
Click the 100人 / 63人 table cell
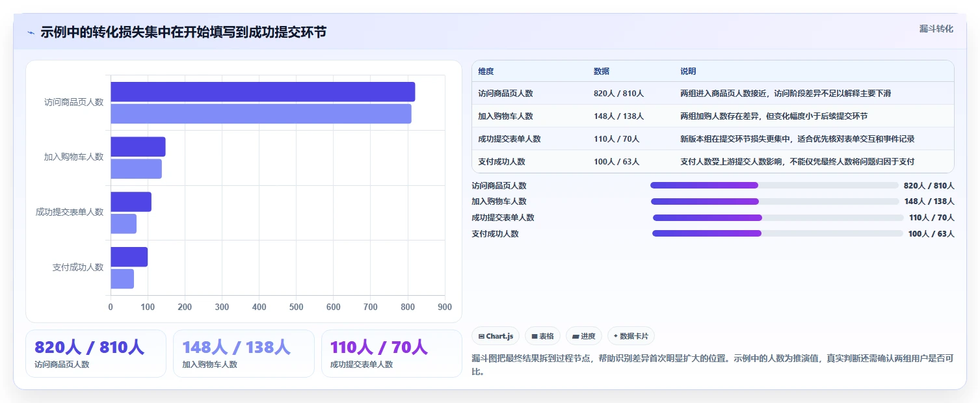tap(616, 162)
